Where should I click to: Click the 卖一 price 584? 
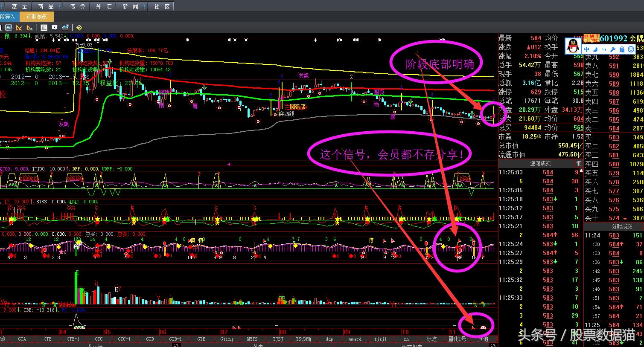pos(614,128)
